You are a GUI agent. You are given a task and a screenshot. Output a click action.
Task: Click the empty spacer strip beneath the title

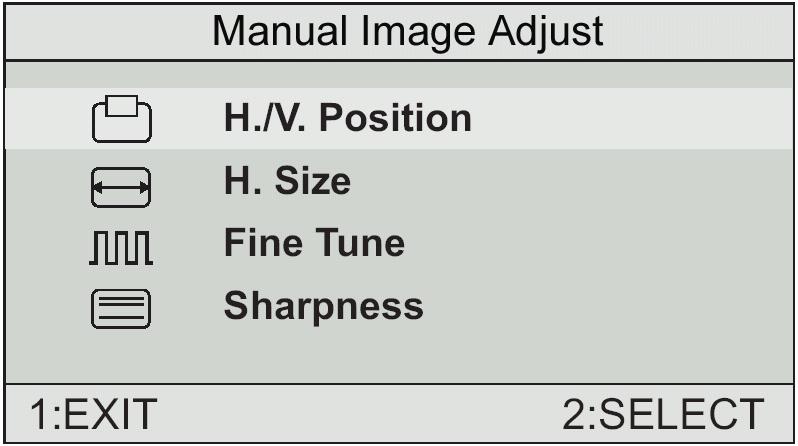(x=399, y=75)
